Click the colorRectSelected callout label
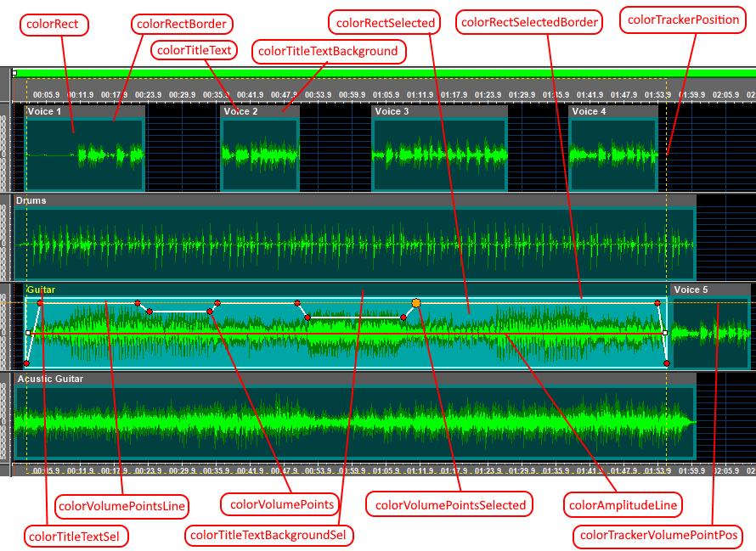Viewport: 756px width, 551px height. pyautogui.click(x=386, y=23)
